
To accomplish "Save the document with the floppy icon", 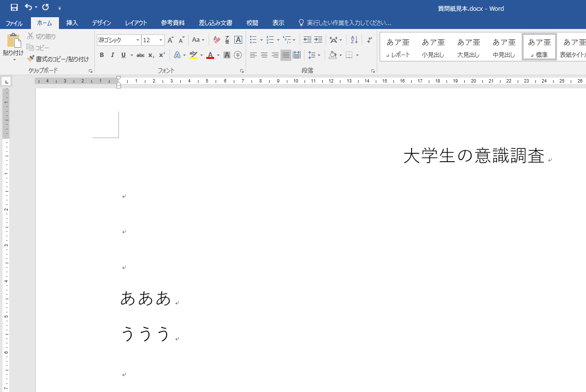I will tap(14, 7).
